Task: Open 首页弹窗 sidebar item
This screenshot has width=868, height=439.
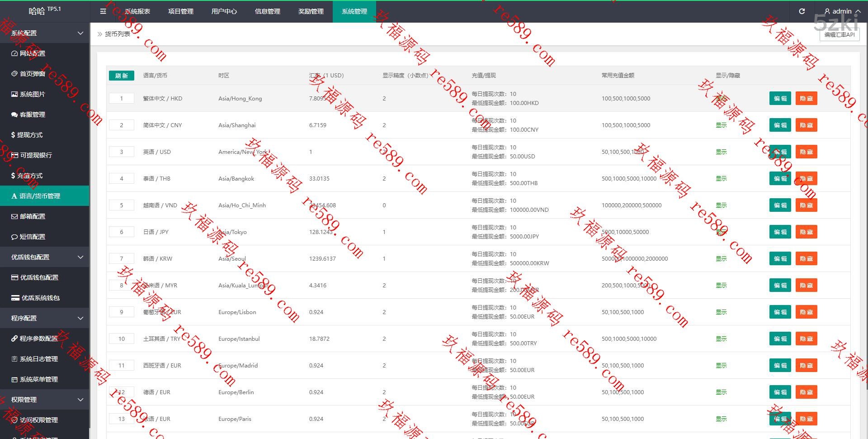Action: [32, 74]
